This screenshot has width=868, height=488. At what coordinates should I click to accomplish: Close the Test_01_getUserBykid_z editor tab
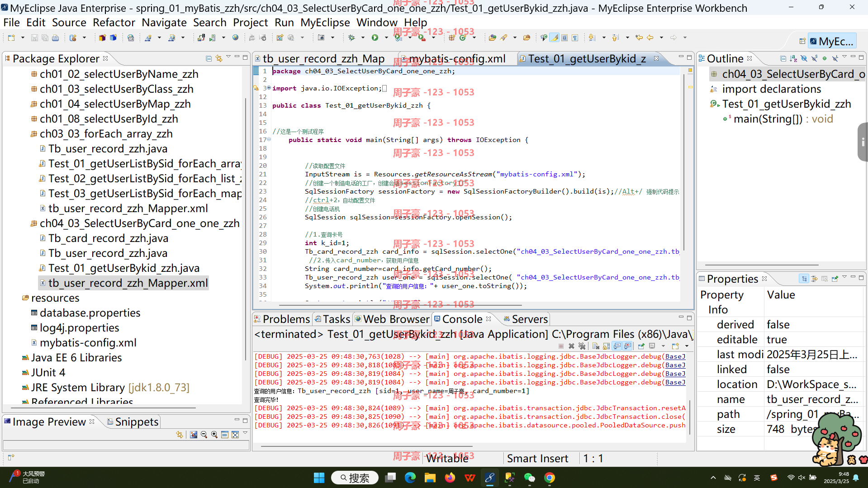[656, 58]
